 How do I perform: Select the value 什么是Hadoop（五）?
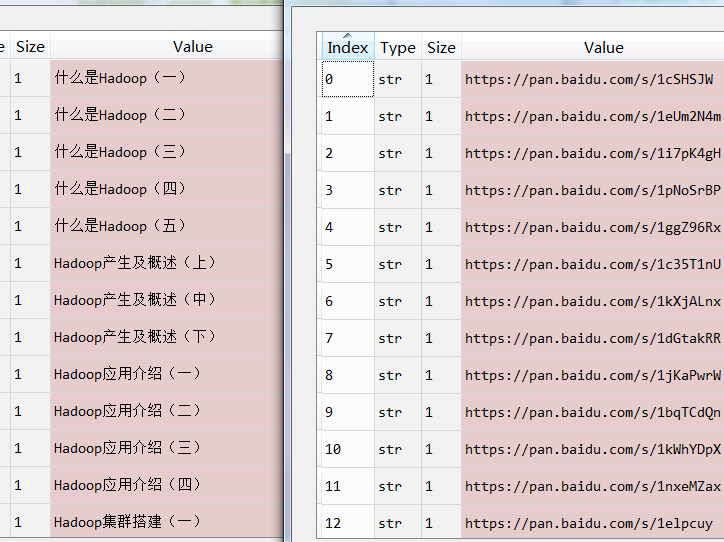pyautogui.click(x=166, y=226)
